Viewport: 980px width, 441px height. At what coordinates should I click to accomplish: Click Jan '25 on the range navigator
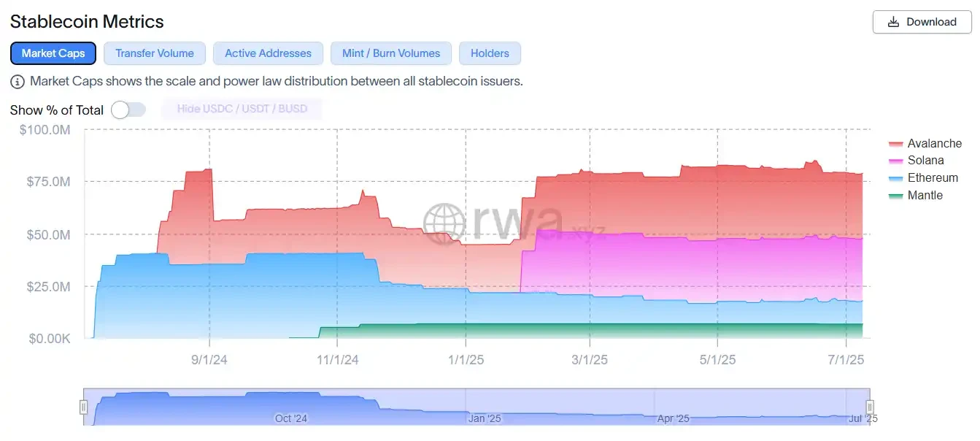point(485,418)
